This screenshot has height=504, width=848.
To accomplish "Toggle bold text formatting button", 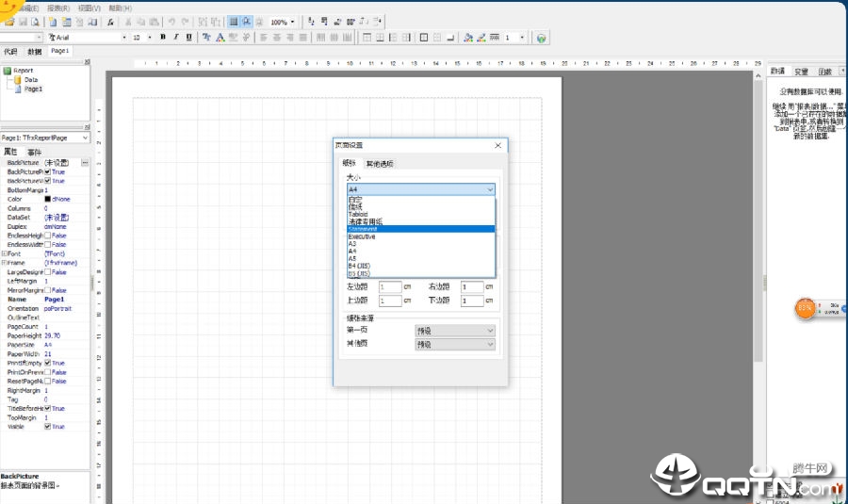I will click(x=163, y=38).
